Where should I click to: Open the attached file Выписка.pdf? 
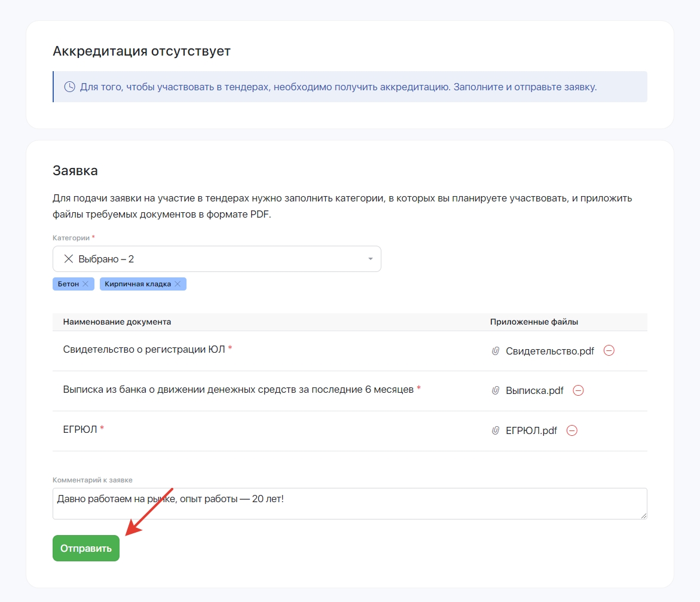pyautogui.click(x=534, y=390)
